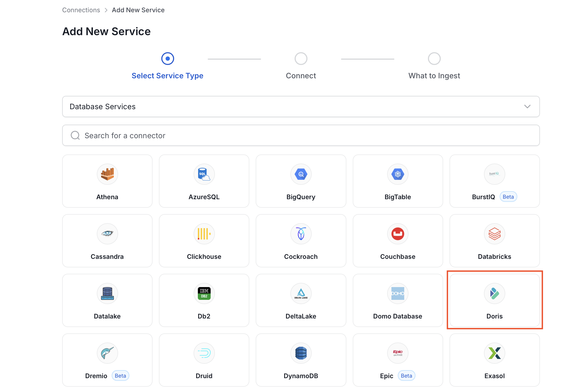Select the BigTable service icon
577x392 pixels.
[x=398, y=174]
